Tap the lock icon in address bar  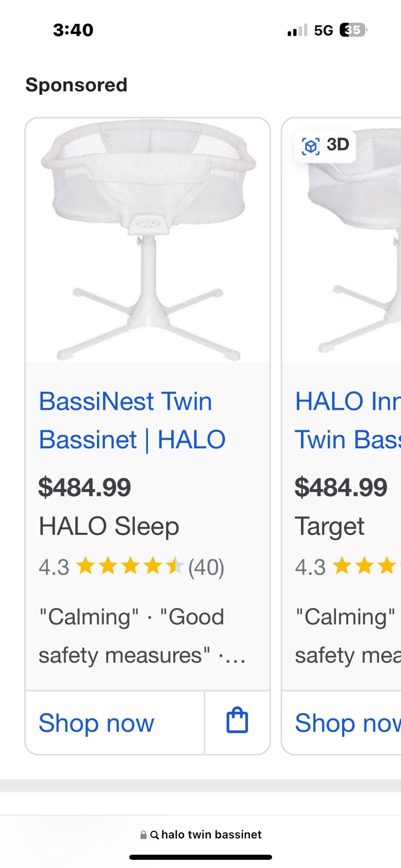pyautogui.click(x=143, y=835)
